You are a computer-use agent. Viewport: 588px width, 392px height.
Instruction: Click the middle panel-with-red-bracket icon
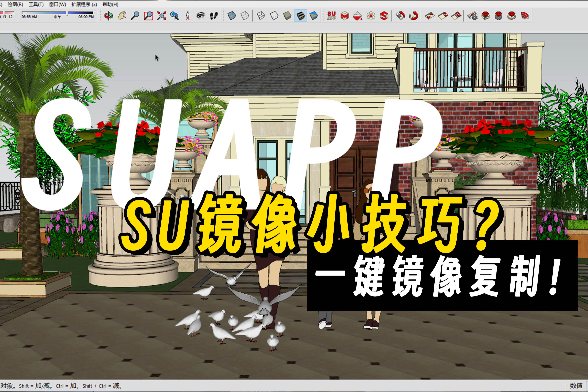[x=443, y=16]
